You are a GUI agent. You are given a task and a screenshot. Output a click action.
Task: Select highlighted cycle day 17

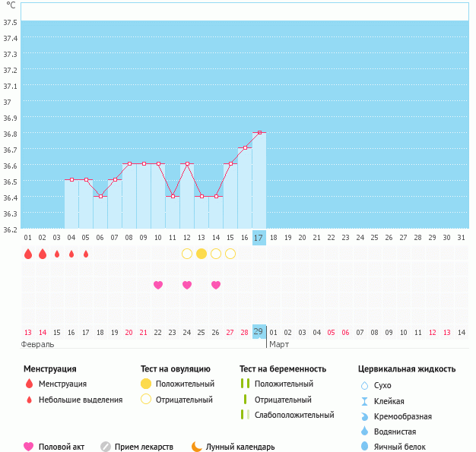pos(259,238)
